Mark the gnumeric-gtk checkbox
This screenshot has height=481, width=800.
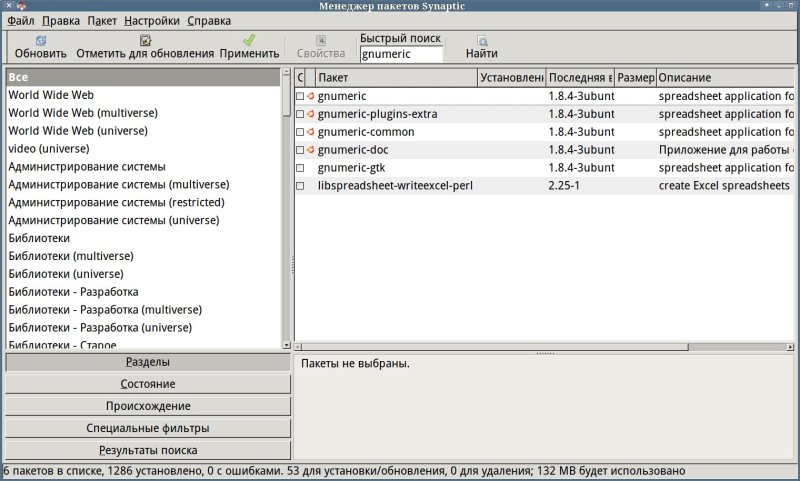[x=300, y=168]
